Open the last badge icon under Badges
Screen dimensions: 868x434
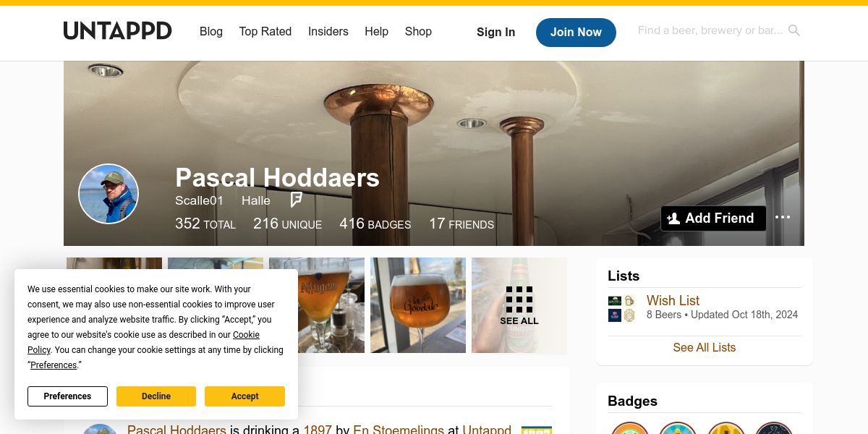(775, 428)
